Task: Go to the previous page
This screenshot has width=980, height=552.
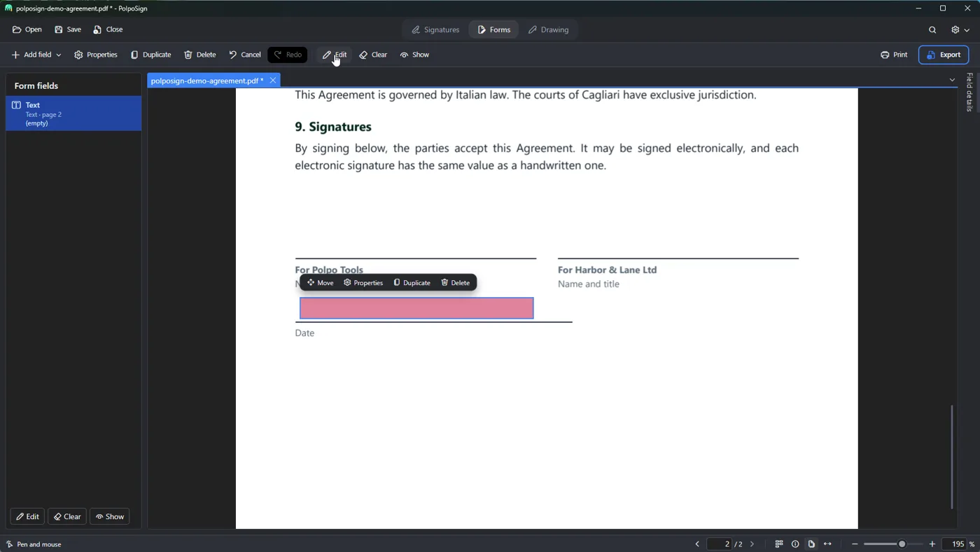Action: point(697,544)
